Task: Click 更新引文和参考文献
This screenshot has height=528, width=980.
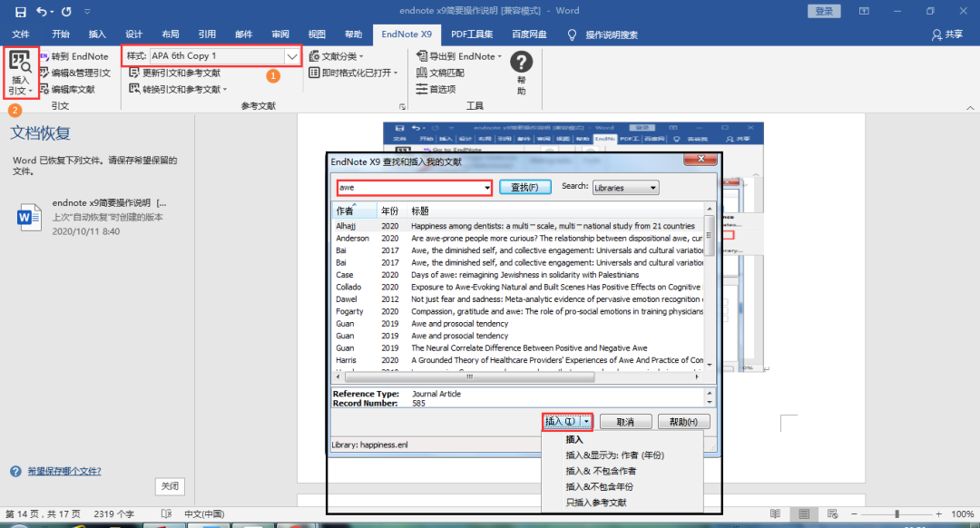Action: [175, 73]
